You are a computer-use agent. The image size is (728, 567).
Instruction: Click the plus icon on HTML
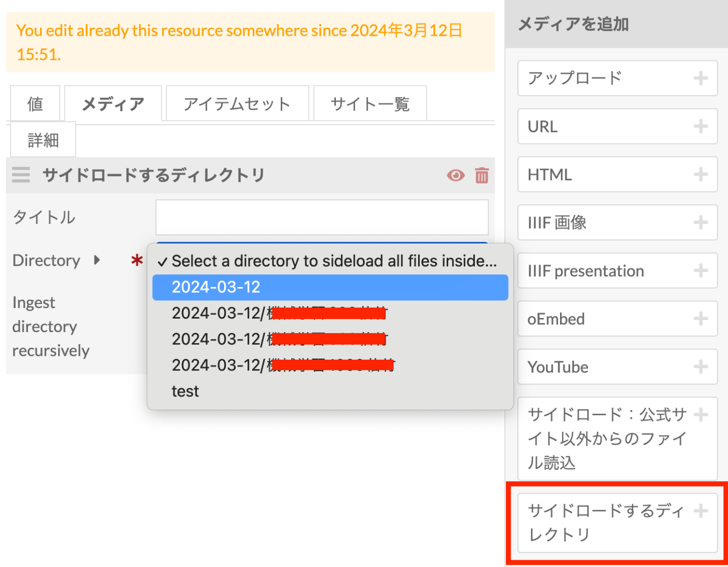click(700, 175)
